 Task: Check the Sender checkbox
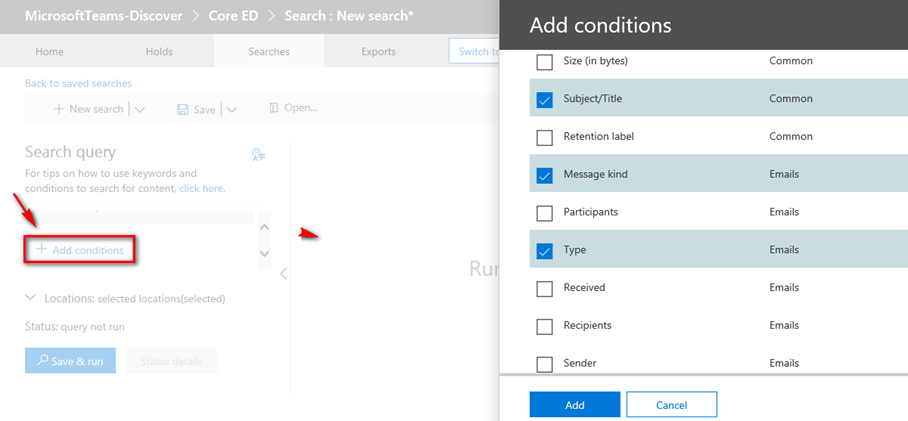[544, 364]
